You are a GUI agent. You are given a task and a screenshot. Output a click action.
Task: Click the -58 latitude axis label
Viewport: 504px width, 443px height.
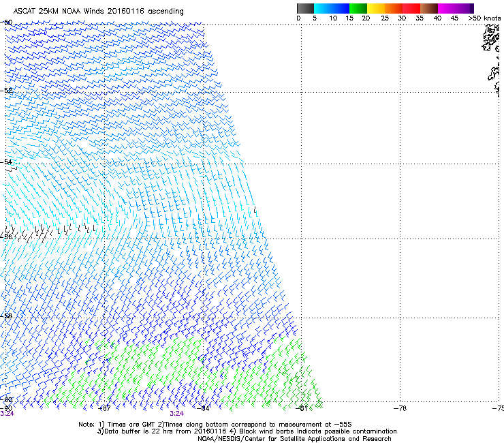point(6,316)
